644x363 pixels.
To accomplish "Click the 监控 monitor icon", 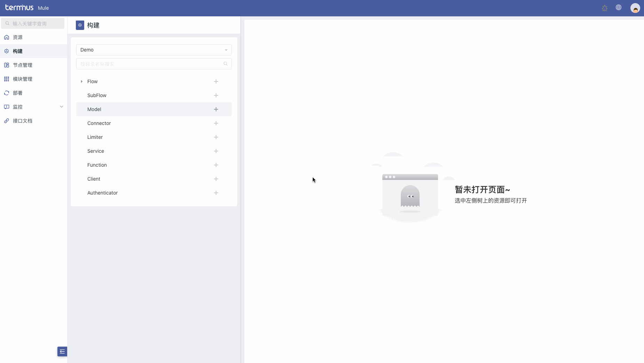I will 7,107.
